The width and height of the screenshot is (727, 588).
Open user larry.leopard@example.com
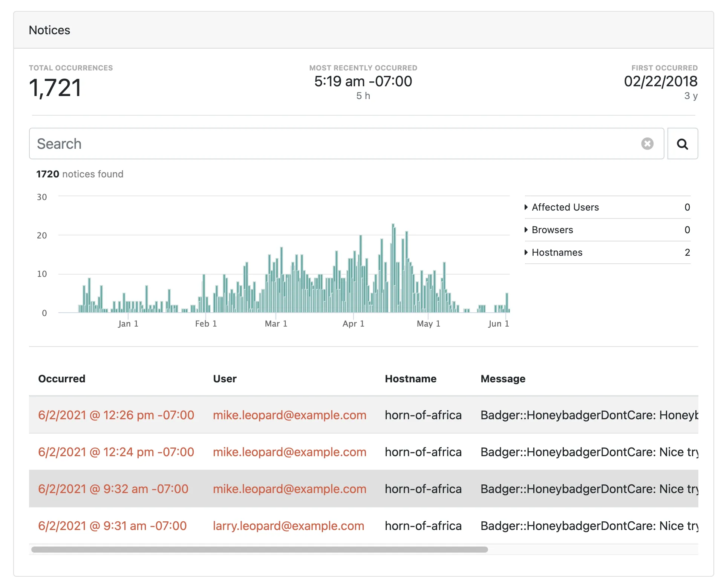point(288,525)
